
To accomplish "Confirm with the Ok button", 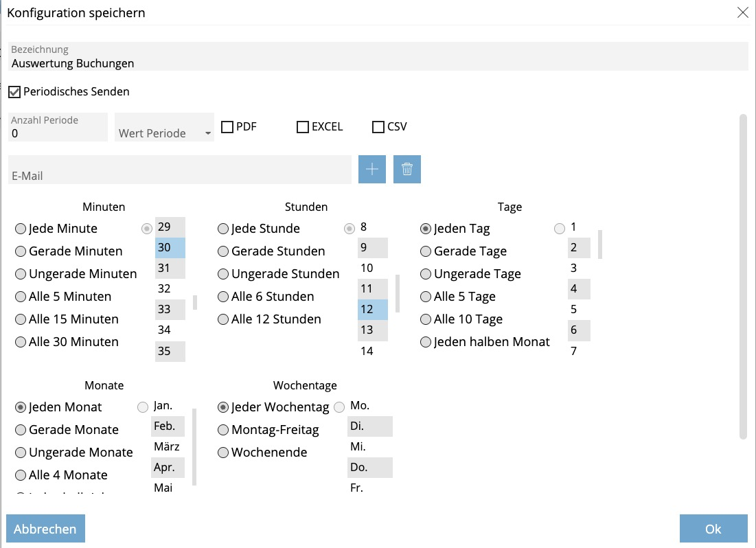I will (713, 529).
